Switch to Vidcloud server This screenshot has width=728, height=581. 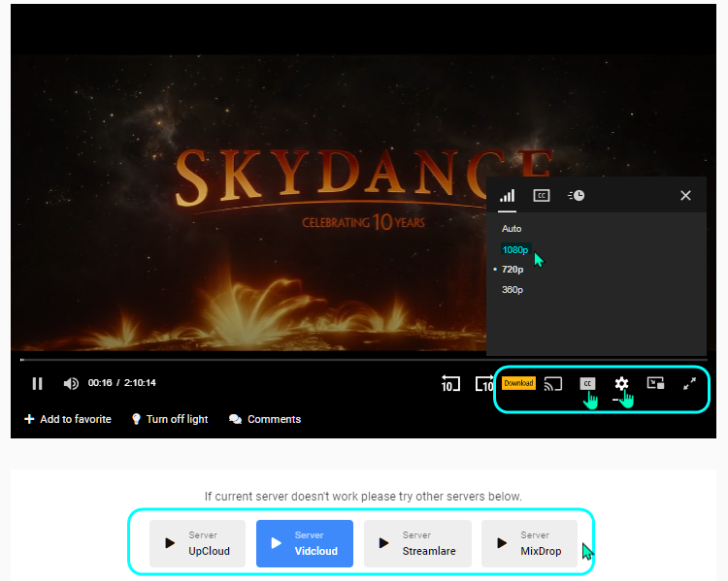(305, 543)
